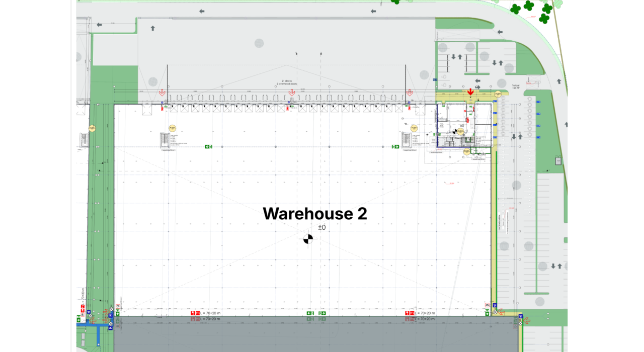The image size is (644, 352).
Task: Select the datum marker inside the office block
Action: pos(455,131)
